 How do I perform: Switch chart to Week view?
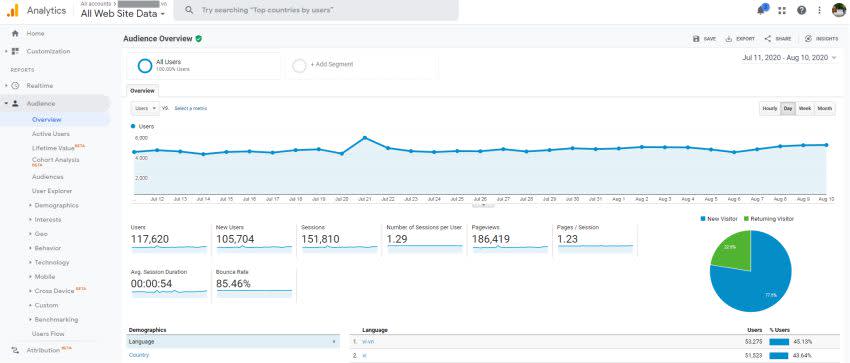point(805,108)
